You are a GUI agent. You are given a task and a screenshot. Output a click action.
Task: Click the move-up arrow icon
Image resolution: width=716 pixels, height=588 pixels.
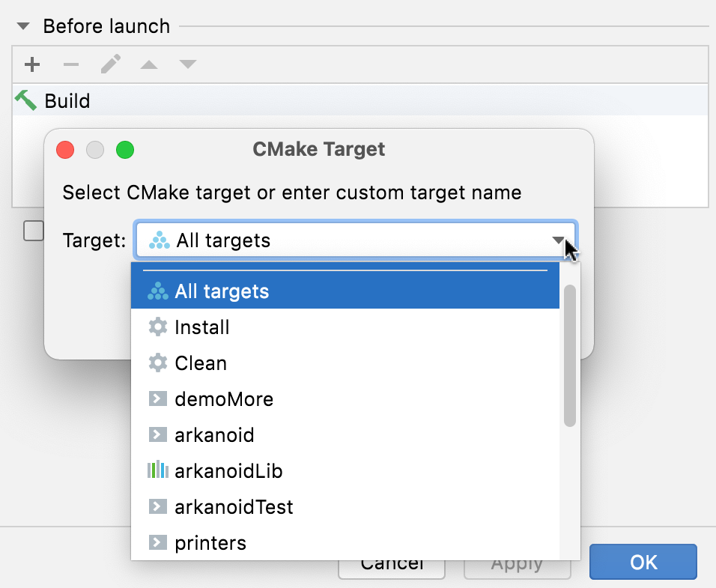[x=148, y=64]
